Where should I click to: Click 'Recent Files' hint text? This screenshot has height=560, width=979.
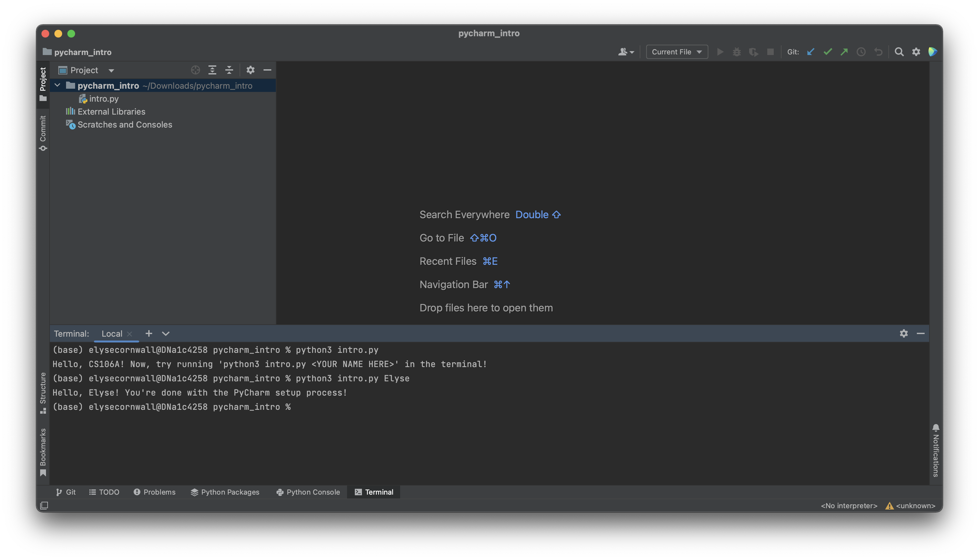point(448,261)
